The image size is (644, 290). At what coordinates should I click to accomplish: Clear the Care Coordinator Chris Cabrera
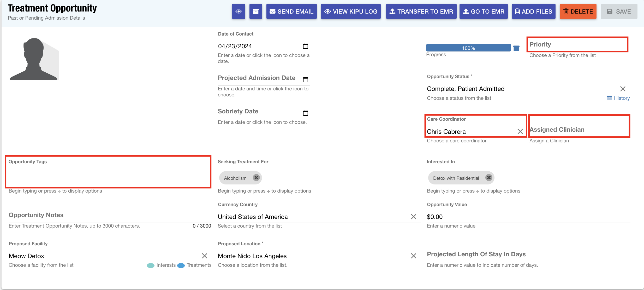click(x=520, y=131)
